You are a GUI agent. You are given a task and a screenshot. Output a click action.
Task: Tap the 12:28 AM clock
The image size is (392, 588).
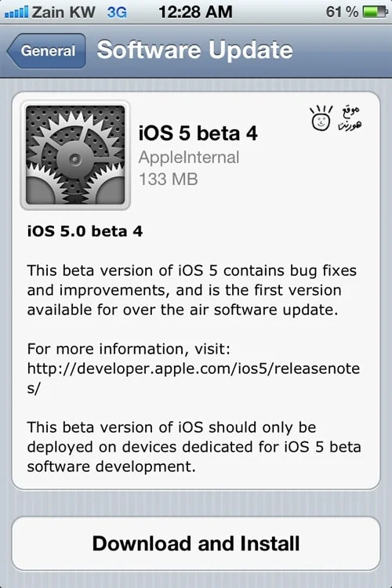tap(195, 12)
